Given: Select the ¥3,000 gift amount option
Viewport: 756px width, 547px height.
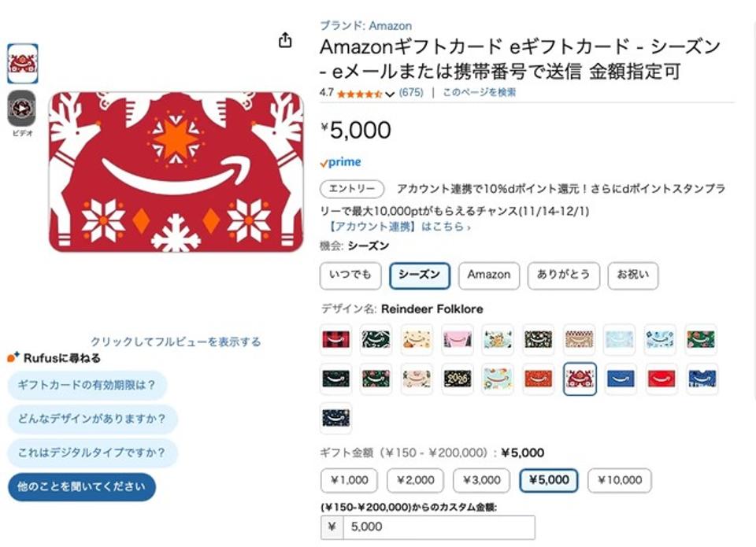Looking at the screenshot, I should point(481,480).
